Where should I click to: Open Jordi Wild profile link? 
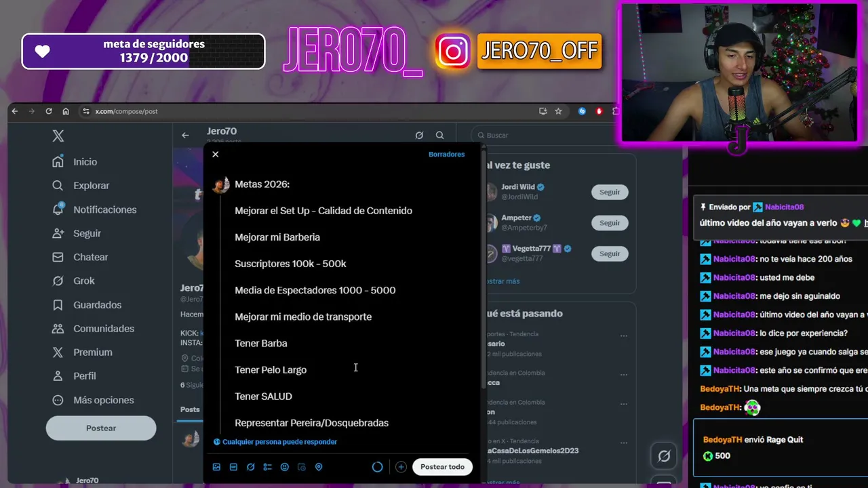pyautogui.click(x=518, y=187)
